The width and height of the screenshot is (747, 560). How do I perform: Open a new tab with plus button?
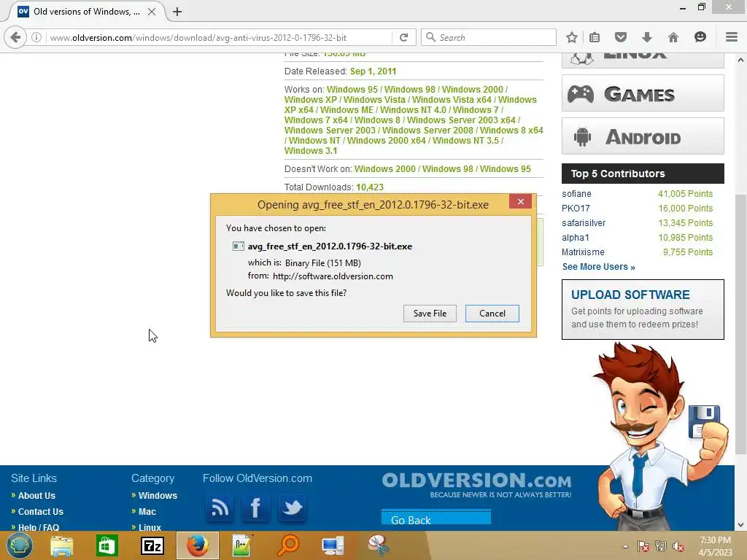click(x=177, y=12)
